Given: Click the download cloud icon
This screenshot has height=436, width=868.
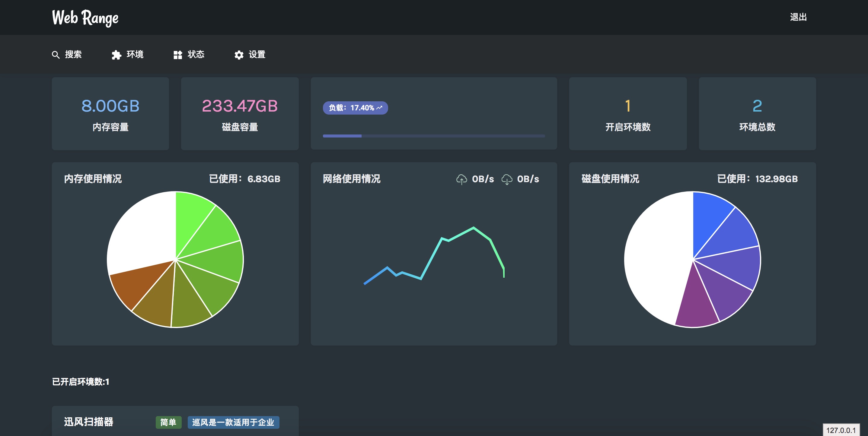Looking at the screenshot, I should tap(506, 179).
